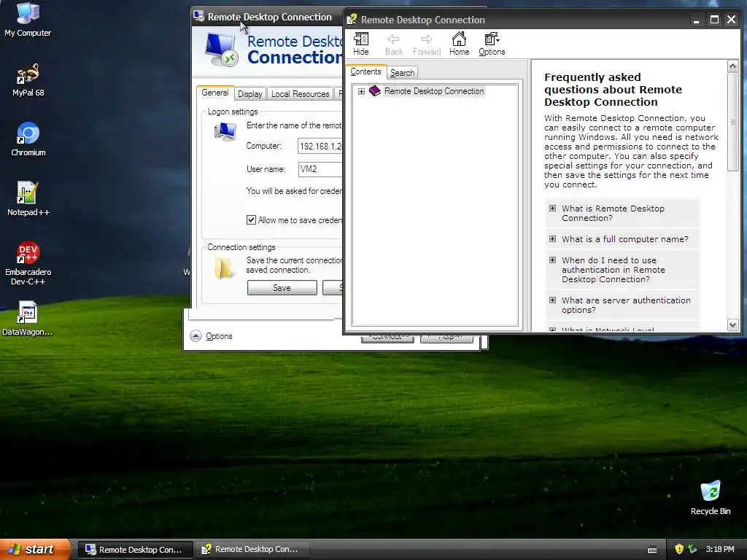Select the Chromium desktop icon
The height and width of the screenshot is (560, 747).
pos(28,139)
